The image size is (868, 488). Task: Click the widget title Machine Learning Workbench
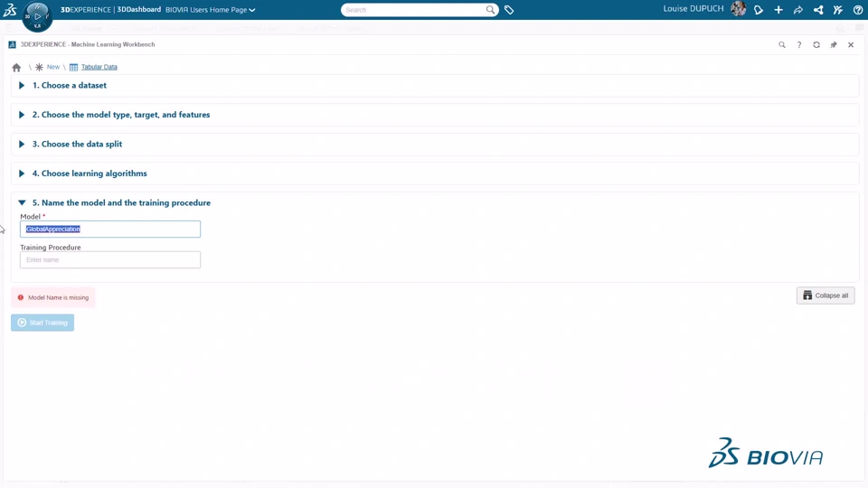tap(88, 44)
